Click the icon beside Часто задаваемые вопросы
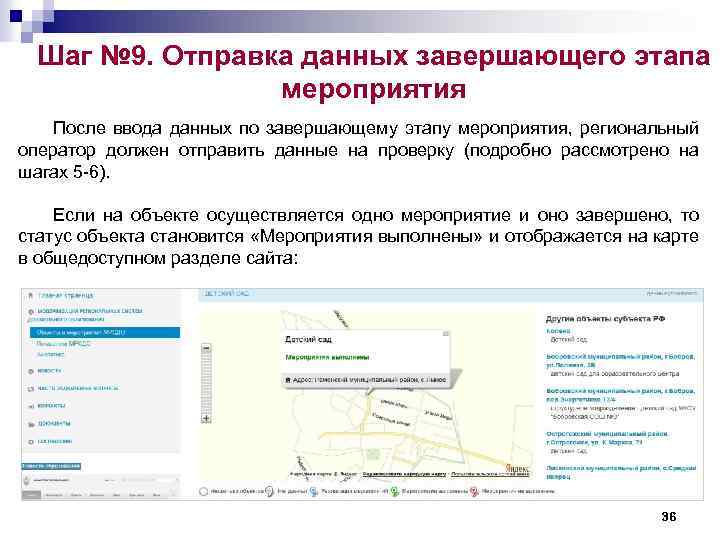The image size is (720, 540). tap(31, 388)
